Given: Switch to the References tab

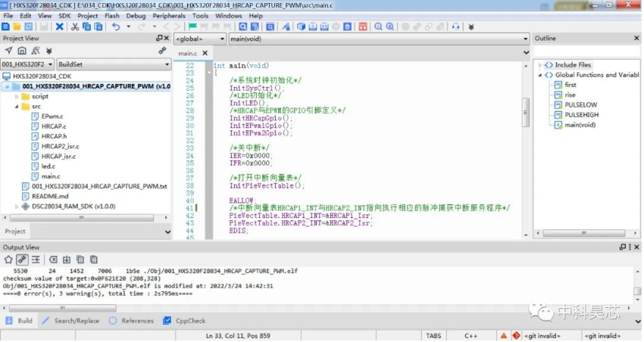Looking at the screenshot, I should tap(131, 321).
